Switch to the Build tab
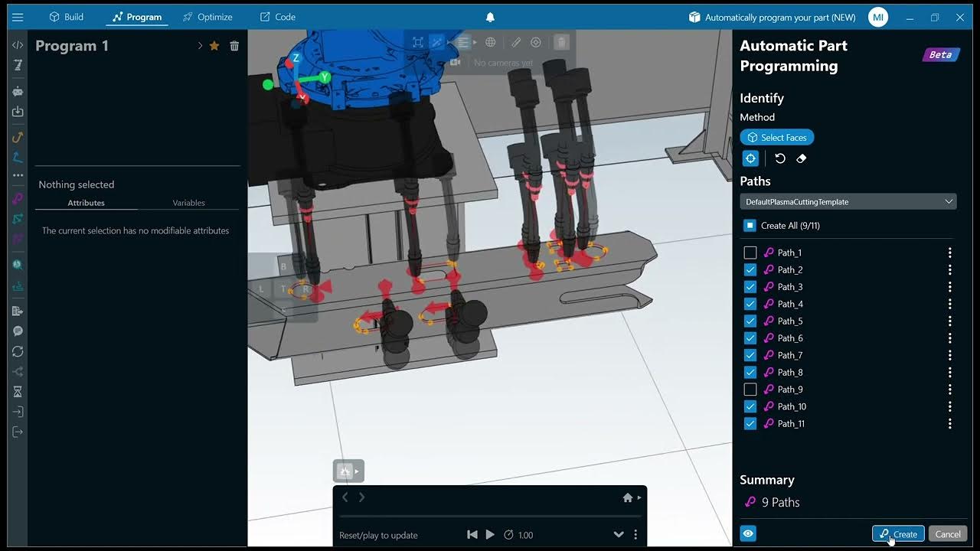Viewport: 980px width, 551px height. (67, 16)
